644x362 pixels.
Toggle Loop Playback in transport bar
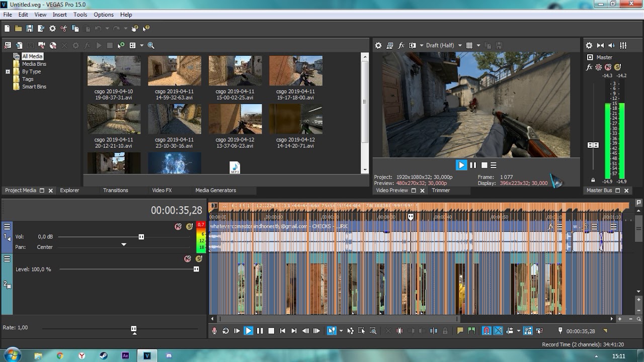[x=225, y=331]
